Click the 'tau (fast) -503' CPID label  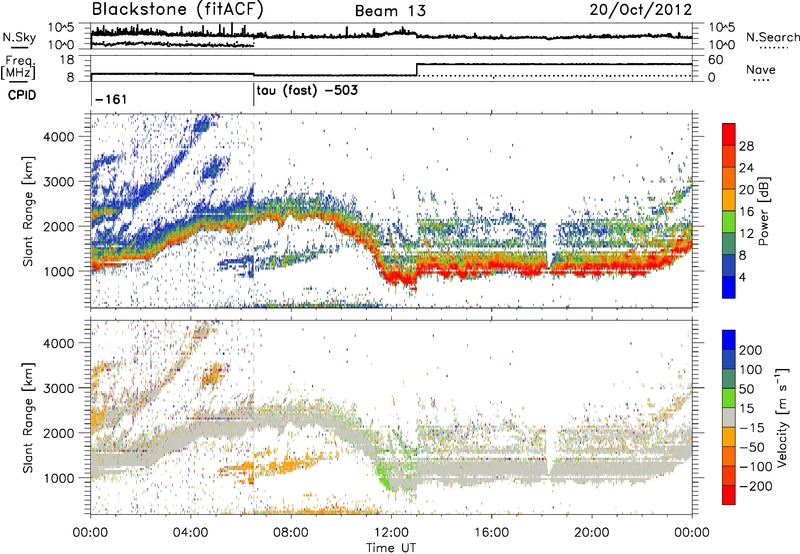(x=307, y=91)
